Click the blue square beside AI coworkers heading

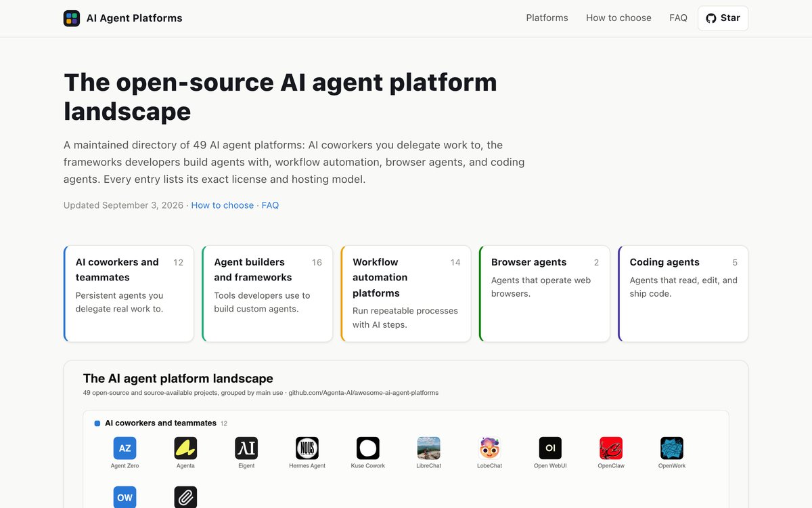[97, 423]
